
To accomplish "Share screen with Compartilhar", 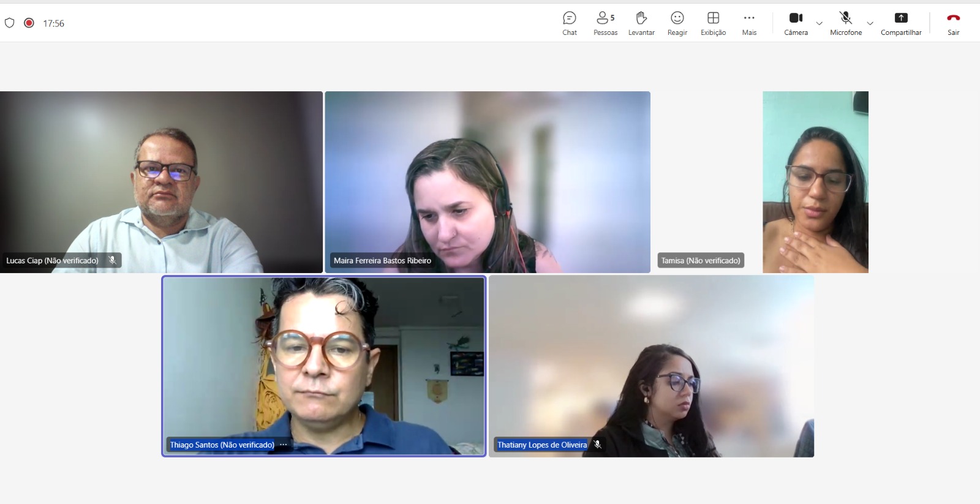I will tap(901, 23).
